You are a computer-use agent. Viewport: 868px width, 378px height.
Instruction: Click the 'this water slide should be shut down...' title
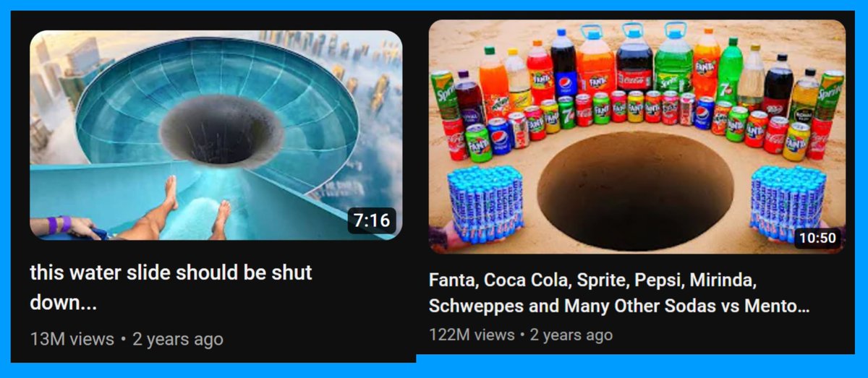pos(171,287)
